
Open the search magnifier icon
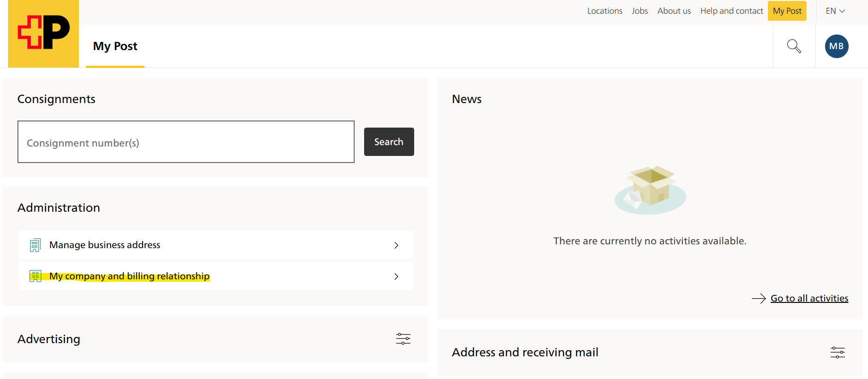(794, 46)
